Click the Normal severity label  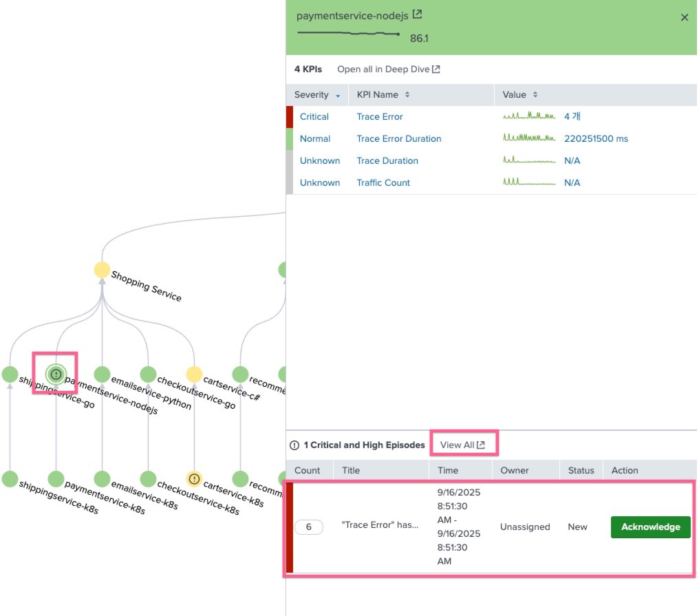[314, 139]
